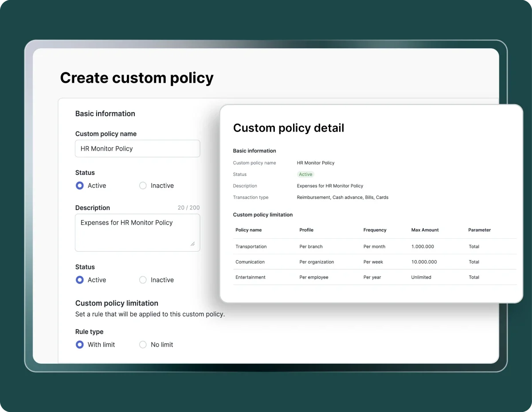Open the Comunication policy row
Image resolution: width=532 pixels, height=412 pixels.
pos(250,262)
